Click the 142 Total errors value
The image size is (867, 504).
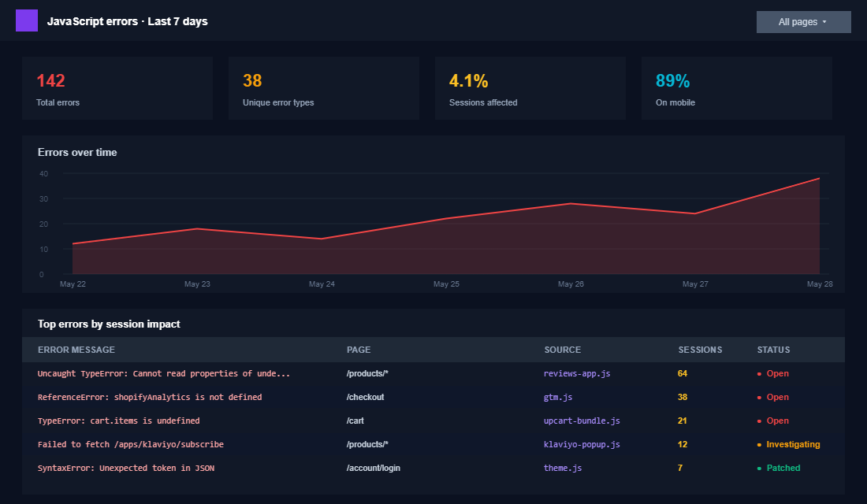click(x=51, y=80)
